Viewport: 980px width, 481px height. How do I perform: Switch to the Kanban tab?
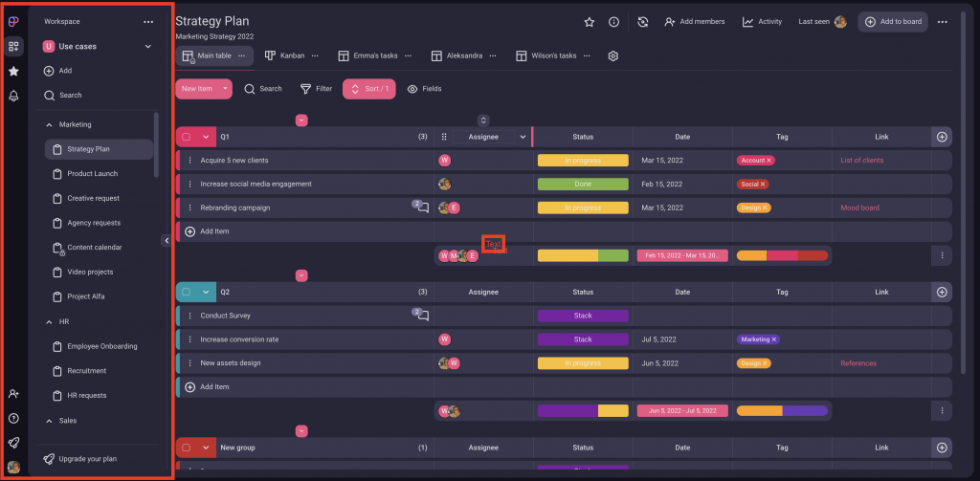point(285,56)
